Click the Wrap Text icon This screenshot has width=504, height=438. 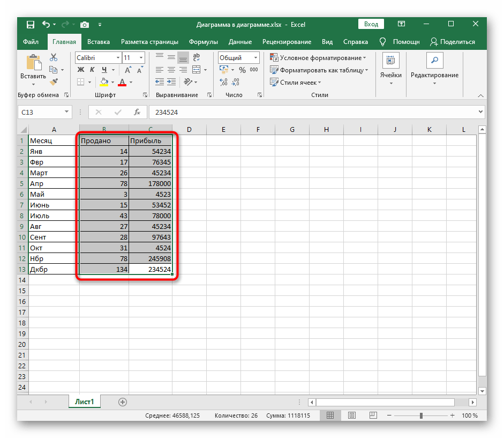coord(197,58)
